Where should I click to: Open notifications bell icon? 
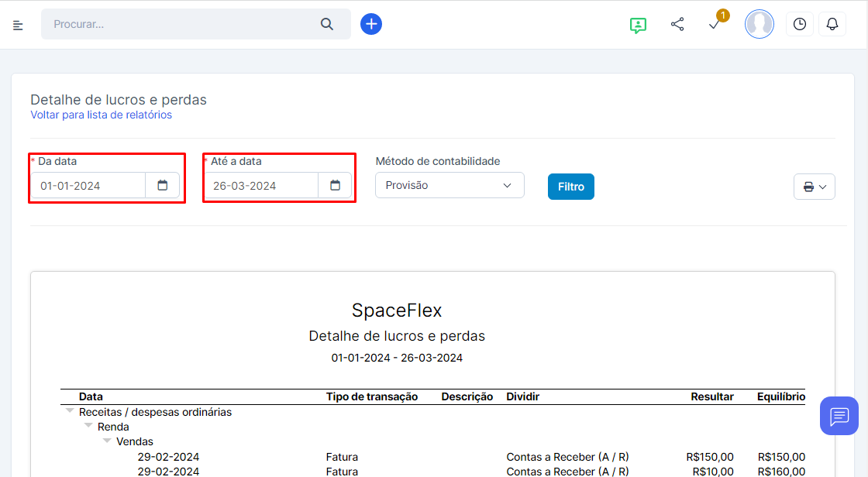pyautogui.click(x=832, y=25)
